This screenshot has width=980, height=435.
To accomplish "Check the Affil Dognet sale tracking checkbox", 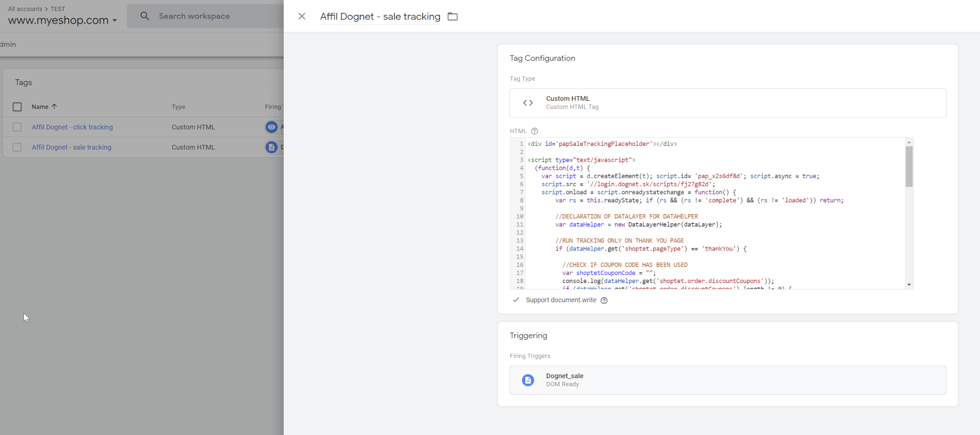I will coord(17,147).
